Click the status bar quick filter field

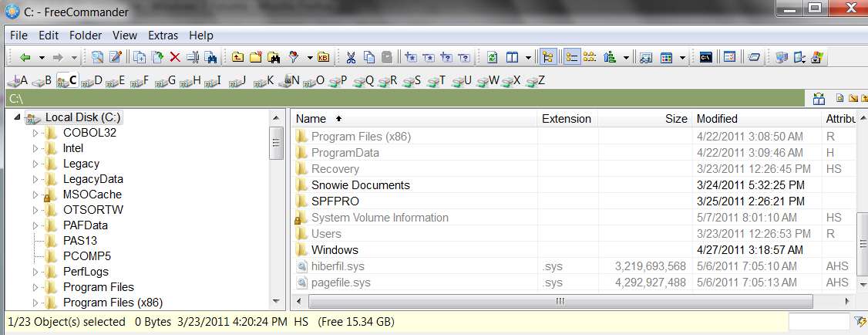819,322
